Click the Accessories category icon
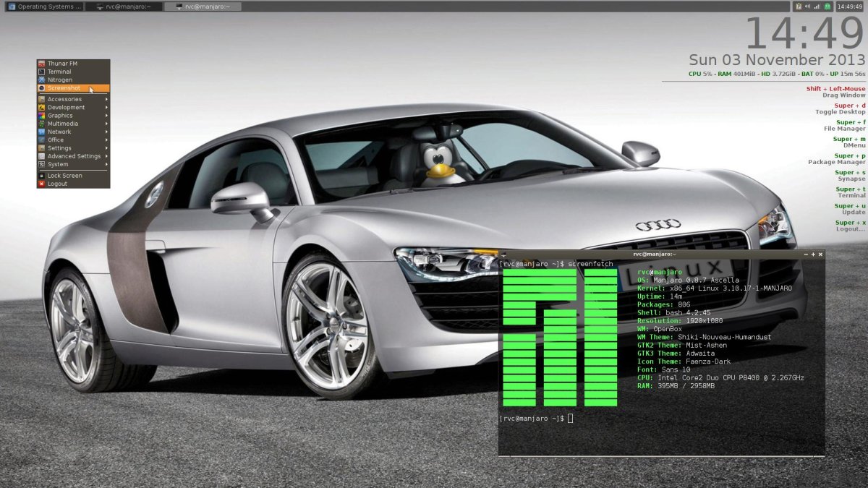The image size is (868, 488). pos(41,99)
